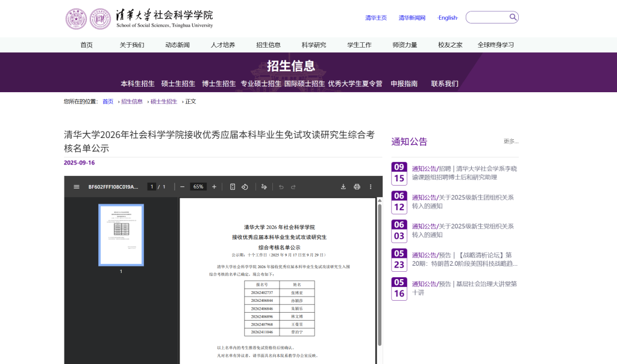Switch site language to English
The width and height of the screenshot is (617, 364).
pos(447,17)
